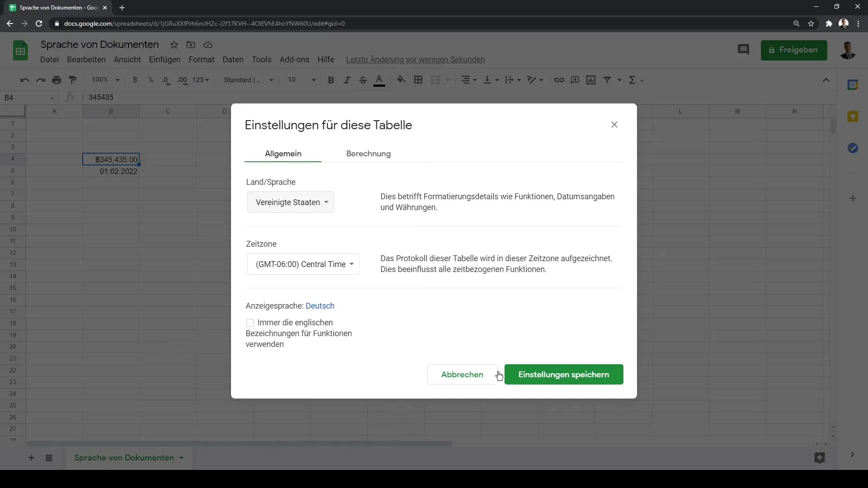Decrease decimal places icon
Image resolution: width=868 pixels, height=488 pixels.
point(166,80)
